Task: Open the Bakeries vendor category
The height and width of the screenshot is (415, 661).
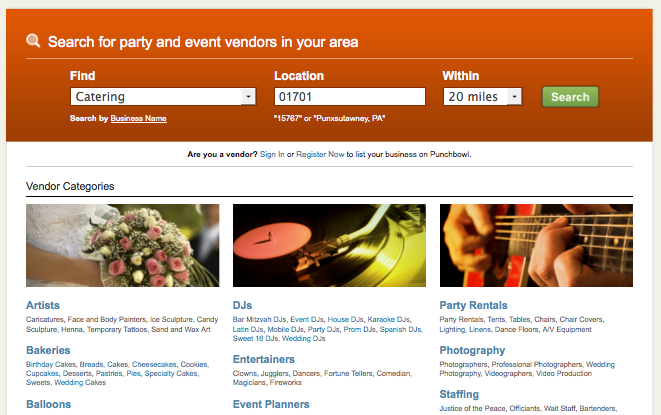Action: pyautogui.click(x=48, y=350)
